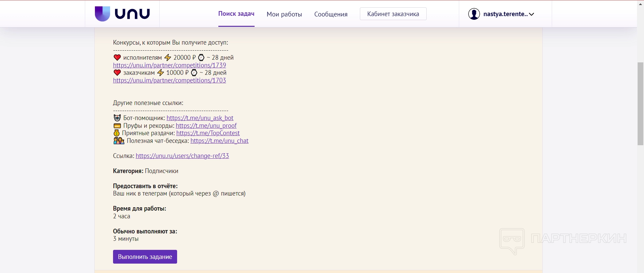This screenshot has width=644, height=273.
Task: Click the 'Предоставить в отчёте:' heading
Action: click(145, 186)
